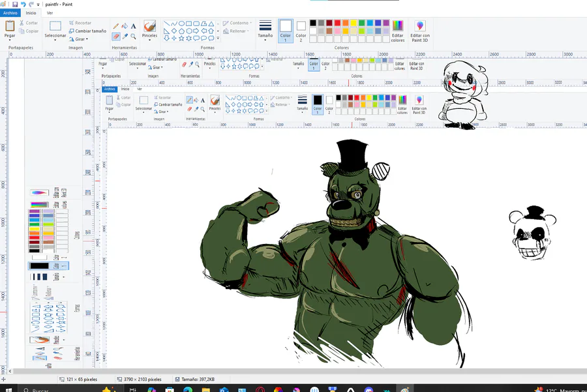
Task: Open the Editar colores dialog
Action: pos(398,31)
